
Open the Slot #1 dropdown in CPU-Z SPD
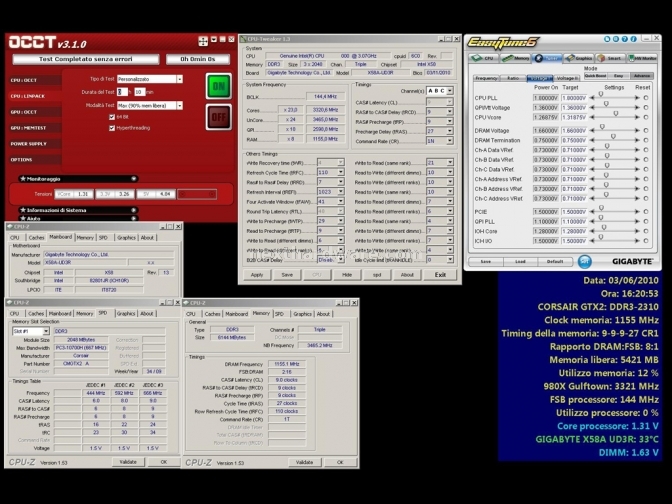click(x=46, y=331)
